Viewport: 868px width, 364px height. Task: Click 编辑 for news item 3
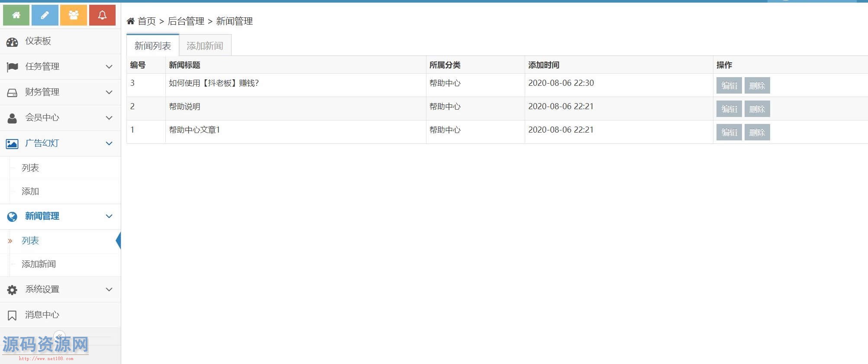(x=729, y=85)
